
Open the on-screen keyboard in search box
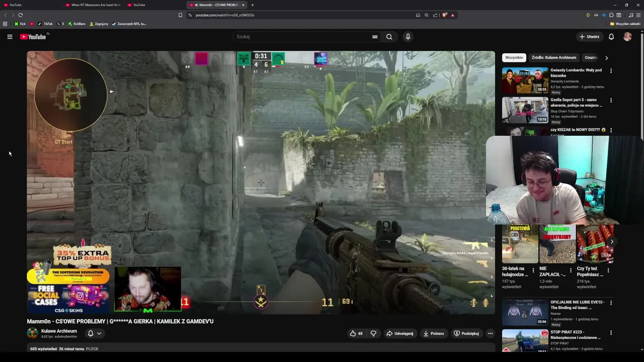point(375,37)
